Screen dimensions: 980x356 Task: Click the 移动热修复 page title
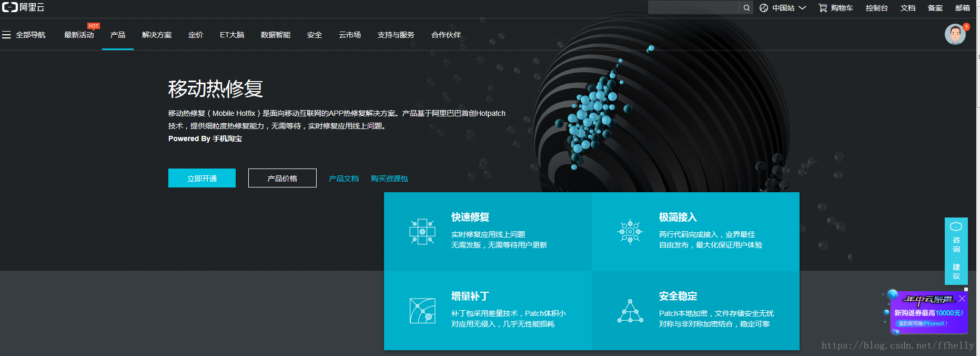coord(216,88)
